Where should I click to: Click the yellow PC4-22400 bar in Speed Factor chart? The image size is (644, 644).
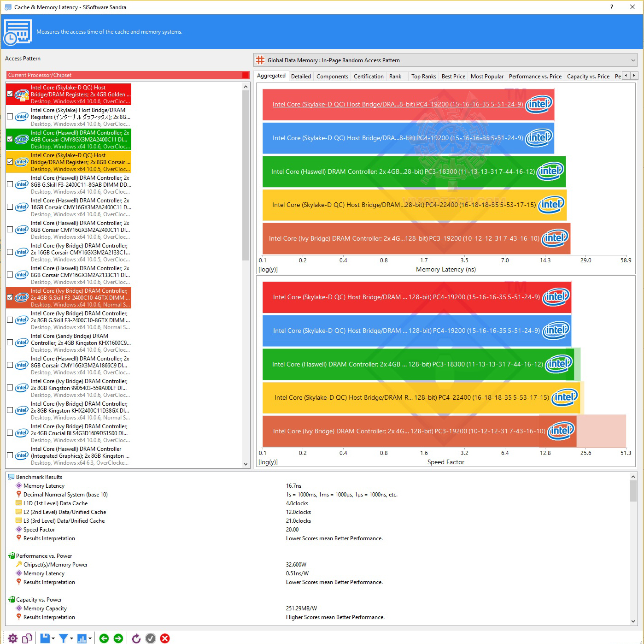tap(421, 397)
